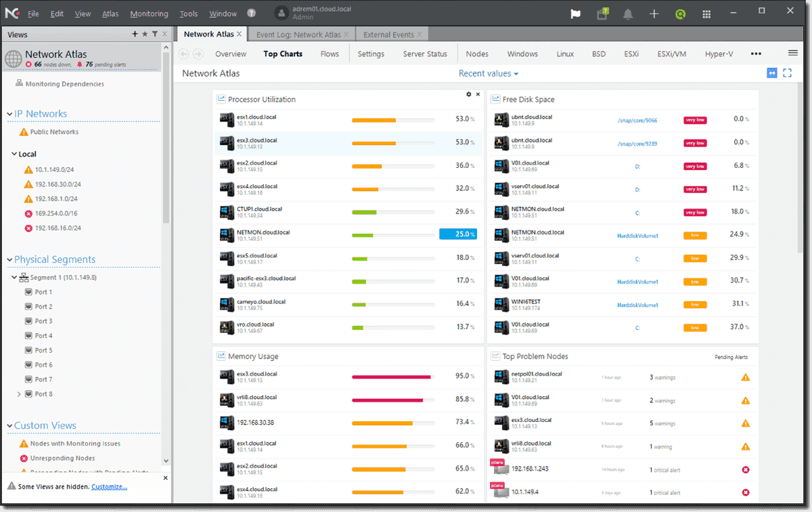Click the filter icon in Views panel
The image size is (812, 512).
(154, 34)
